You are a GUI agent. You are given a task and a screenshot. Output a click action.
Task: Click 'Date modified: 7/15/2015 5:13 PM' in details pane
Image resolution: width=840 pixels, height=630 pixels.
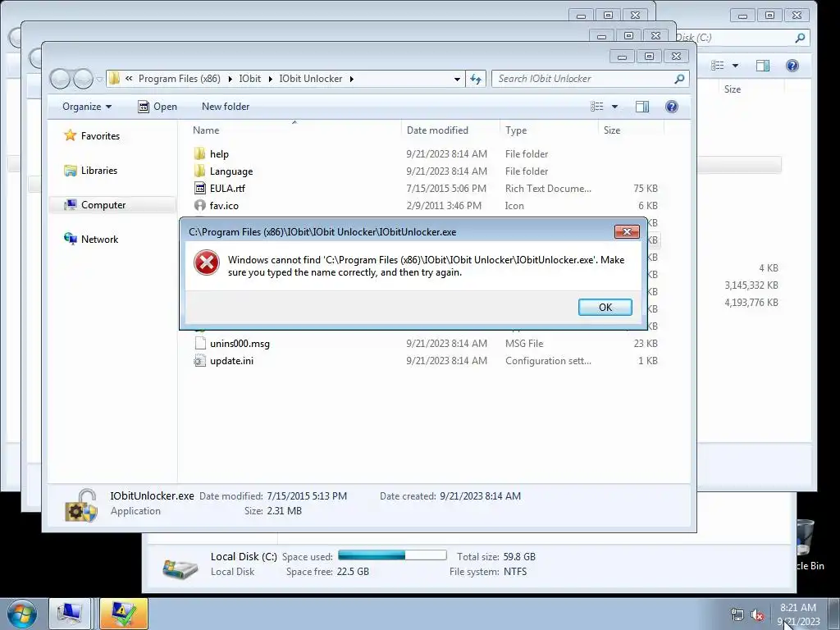273,496
